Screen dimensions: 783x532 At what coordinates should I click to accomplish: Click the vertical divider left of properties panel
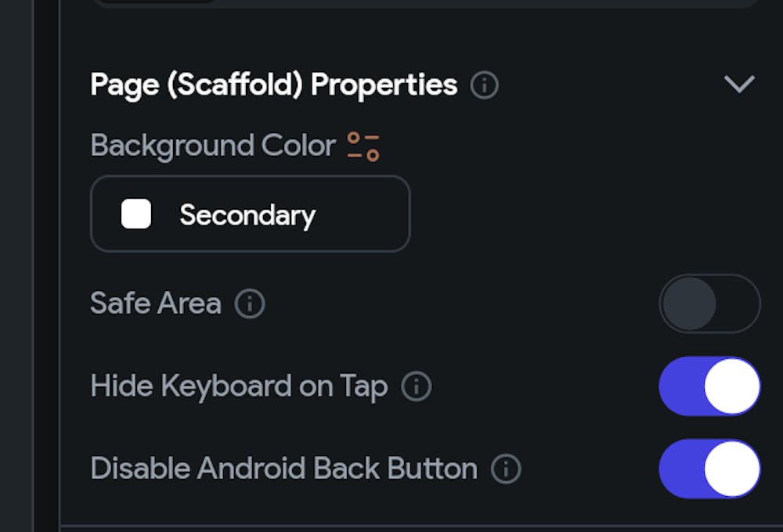(x=60, y=266)
